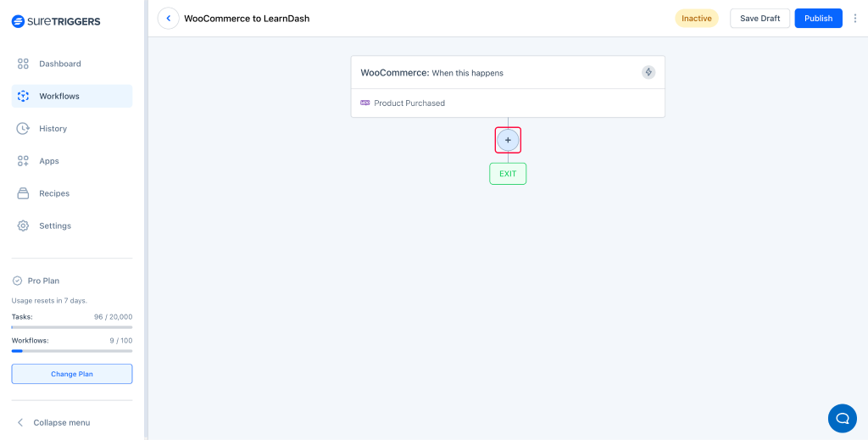This screenshot has height=440, width=868.
Task: Publish the workflow
Action: click(818, 19)
